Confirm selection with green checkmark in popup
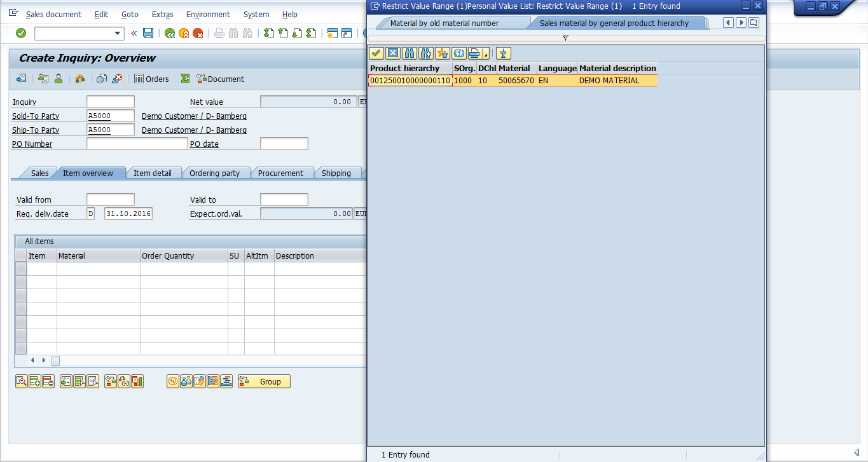This screenshot has height=462, width=868. [376, 53]
